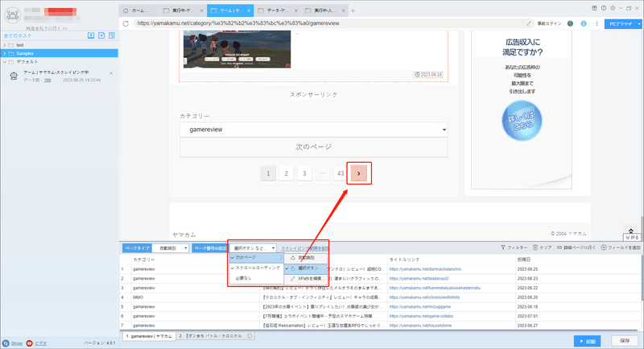The image size is (644, 349).
Task: Click the 起動 start button
Action: [x=588, y=341]
